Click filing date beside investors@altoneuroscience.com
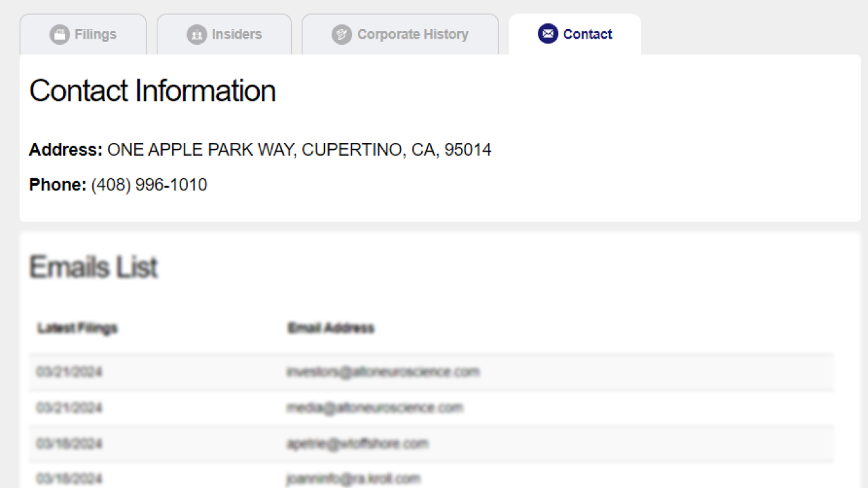The image size is (868, 488). click(69, 372)
